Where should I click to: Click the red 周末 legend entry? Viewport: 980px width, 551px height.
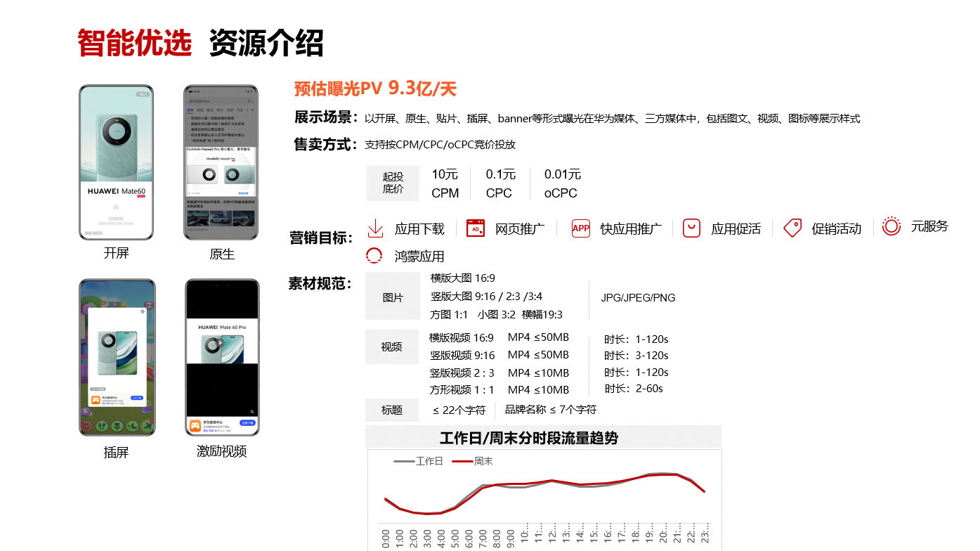472,461
